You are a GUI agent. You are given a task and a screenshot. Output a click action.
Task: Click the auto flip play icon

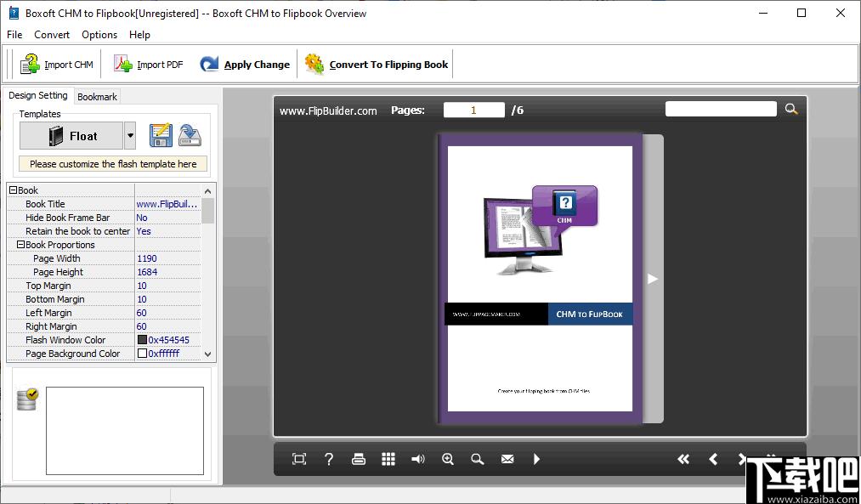[x=537, y=459]
